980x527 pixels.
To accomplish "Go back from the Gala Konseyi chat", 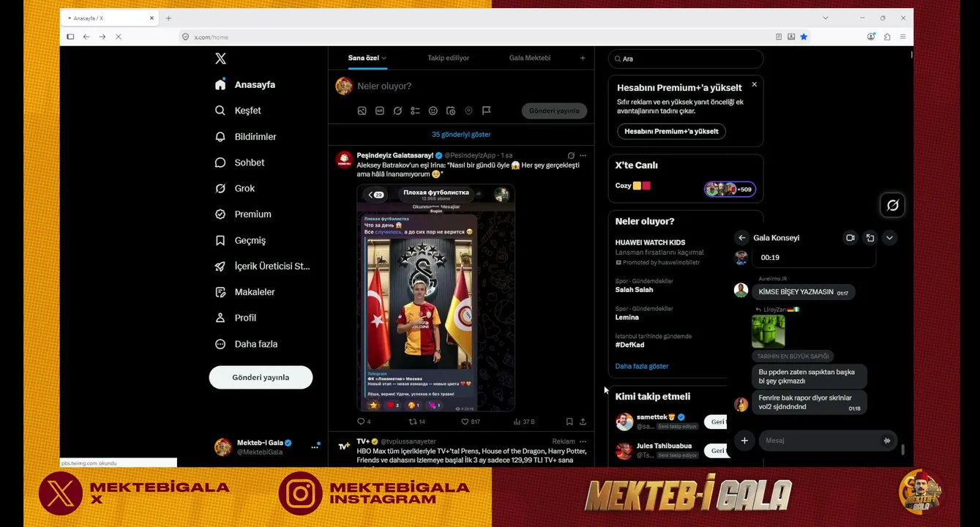I will coord(742,238).
